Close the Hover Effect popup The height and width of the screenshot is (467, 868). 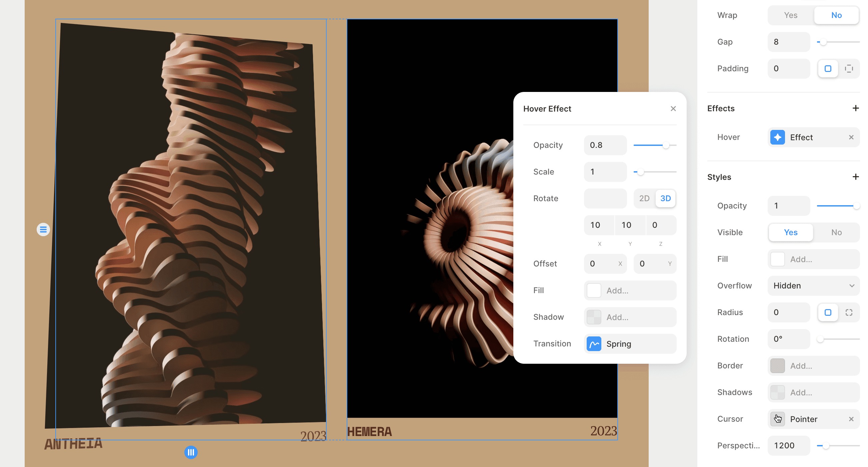[673, 109]
